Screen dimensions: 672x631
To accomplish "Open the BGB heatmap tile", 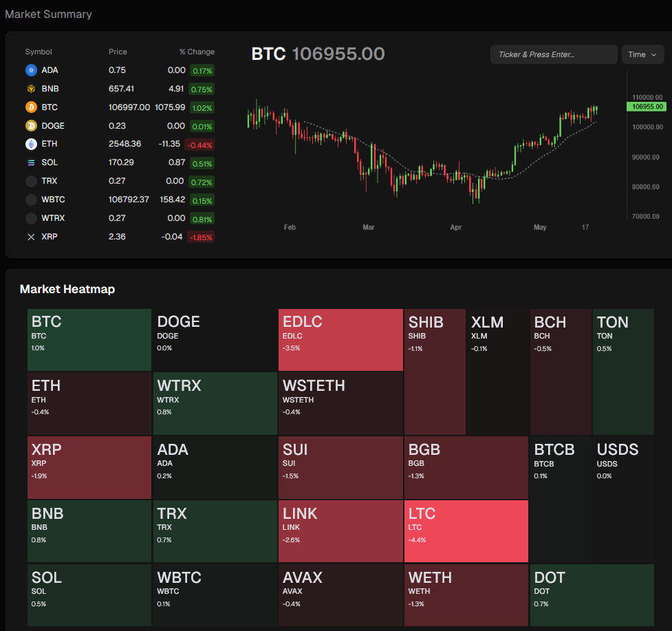I will click(466, 467).
